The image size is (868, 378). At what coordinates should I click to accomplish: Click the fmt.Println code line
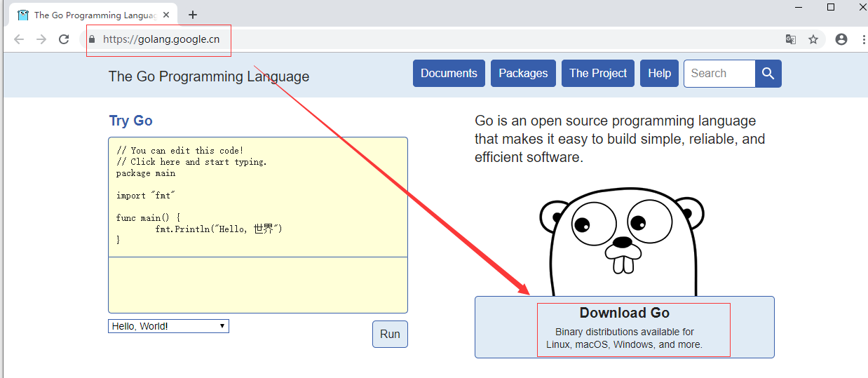(219, 229)
